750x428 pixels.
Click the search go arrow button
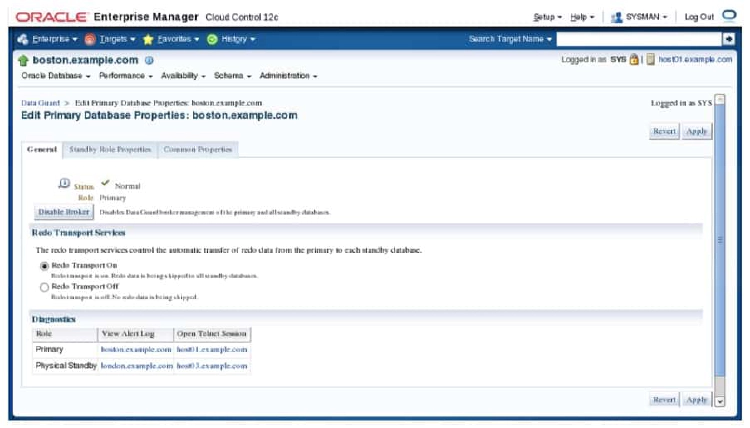pyautogui.click(x=728, y=39)
